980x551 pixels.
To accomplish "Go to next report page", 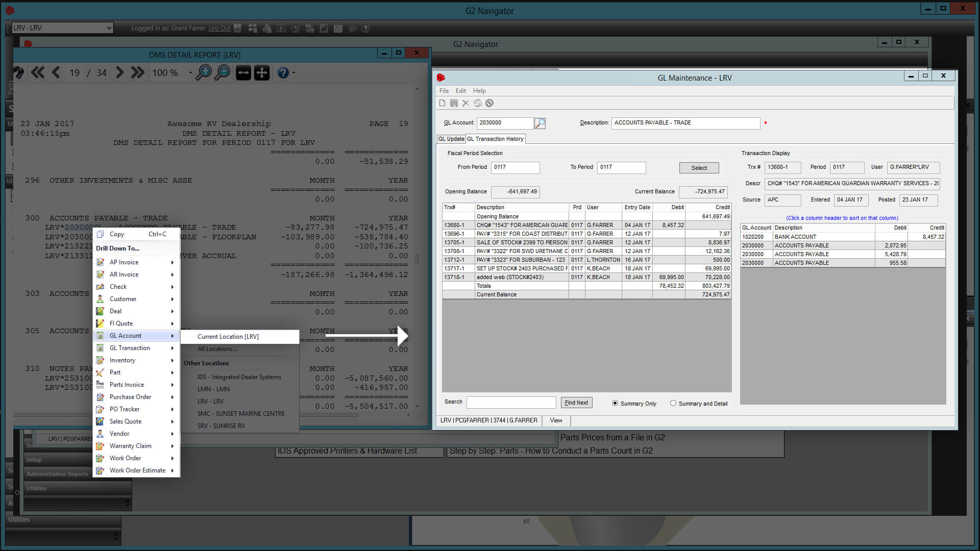I will click(119, 72).
